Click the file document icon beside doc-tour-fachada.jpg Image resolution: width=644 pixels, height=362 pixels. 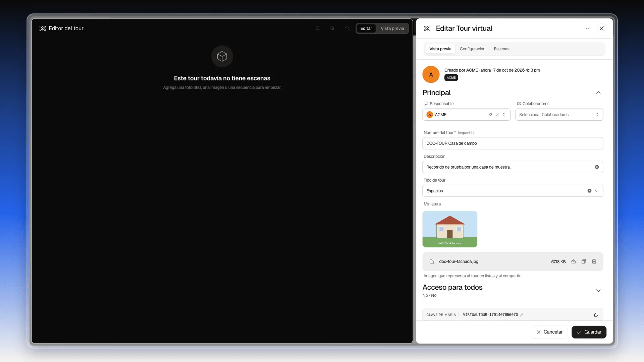click(432, 262)
